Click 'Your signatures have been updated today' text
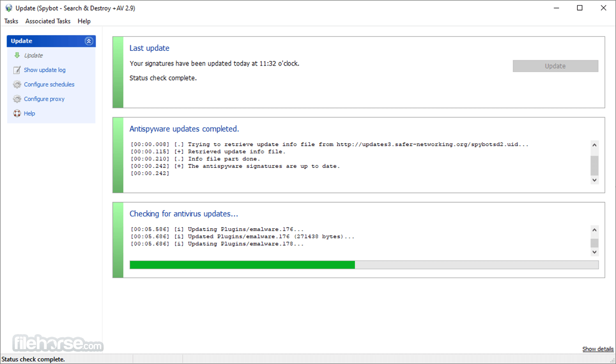 [214, 64]
